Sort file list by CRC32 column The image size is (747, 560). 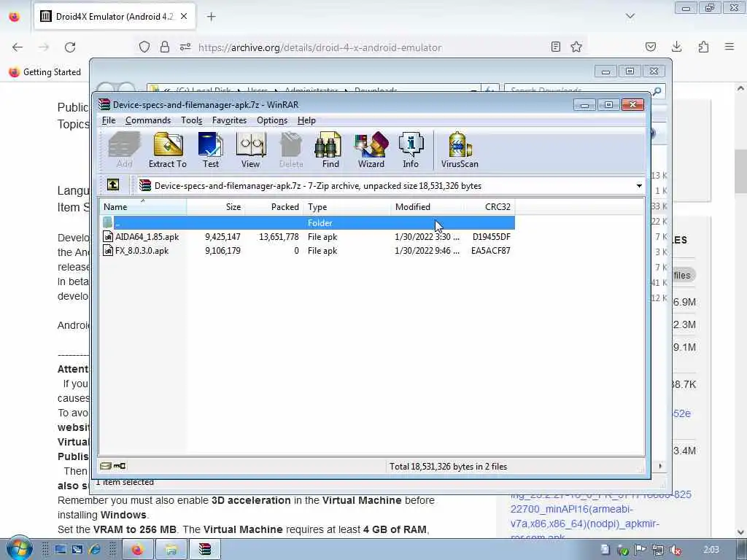click(489, 206)
